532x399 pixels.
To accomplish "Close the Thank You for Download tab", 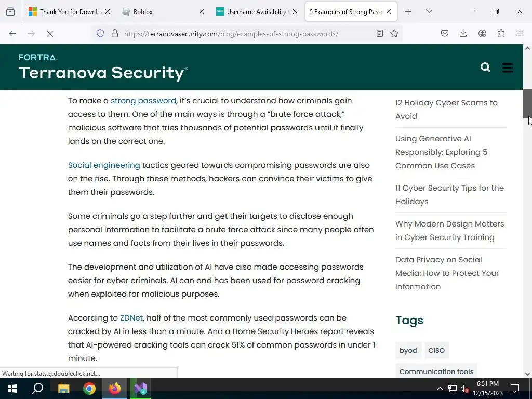I will 108,11.
